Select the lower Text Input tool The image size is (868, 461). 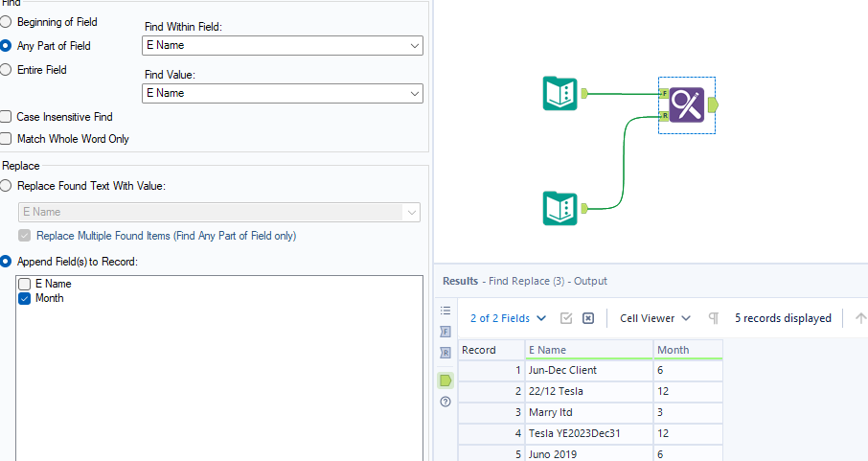click(x=560, y=208)
